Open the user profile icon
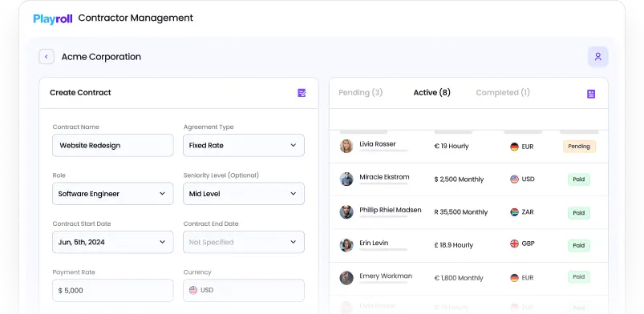This screenshot has width=644, height=314. [x=598, y=57]
